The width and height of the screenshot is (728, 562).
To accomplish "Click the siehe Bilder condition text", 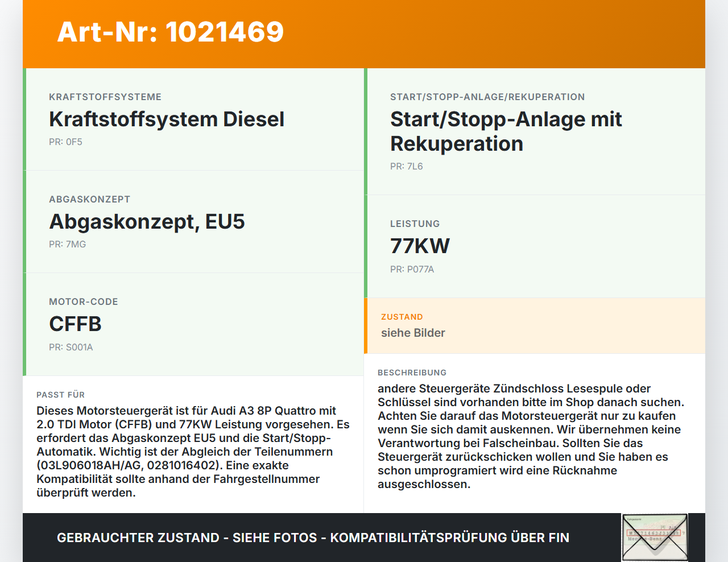I will (413, 333).
